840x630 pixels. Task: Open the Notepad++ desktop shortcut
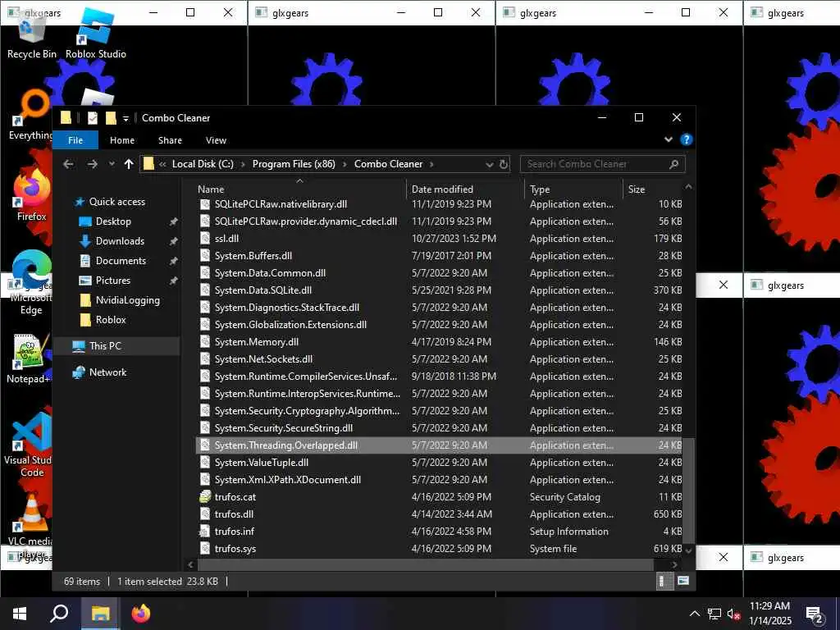30,359
